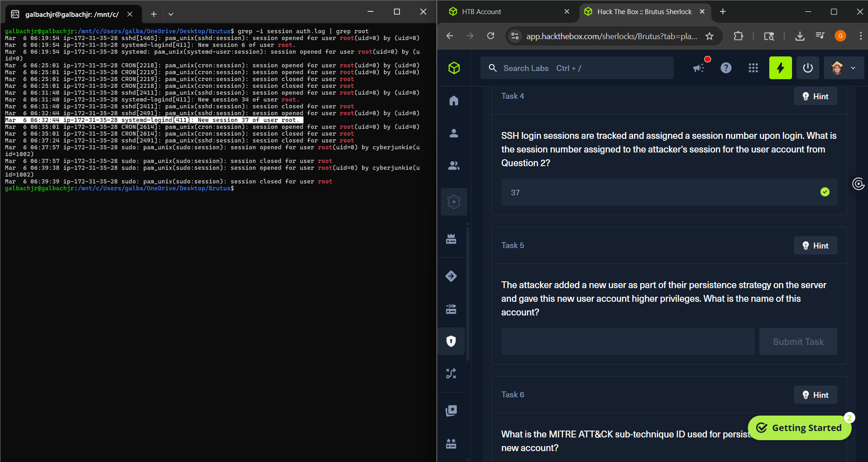Open the multi-user group sidebar icon
The image size is (868, 462).
454,166
